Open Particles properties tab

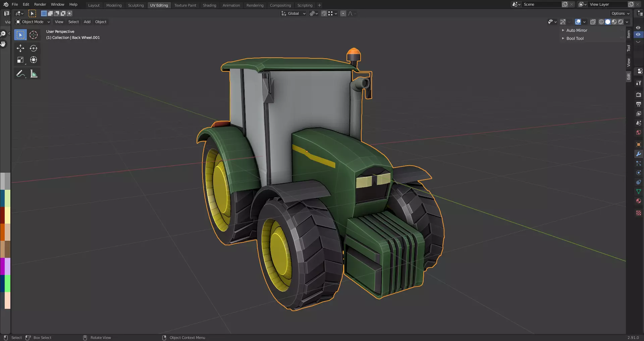click(x=639, y=163)
